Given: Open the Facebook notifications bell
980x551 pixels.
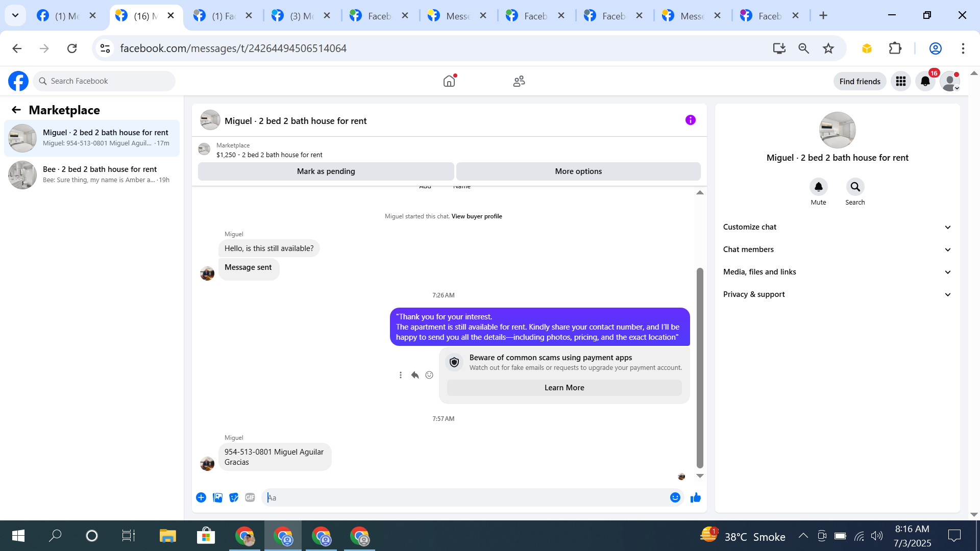Looking at the screenshot, I should coord(925,81).
